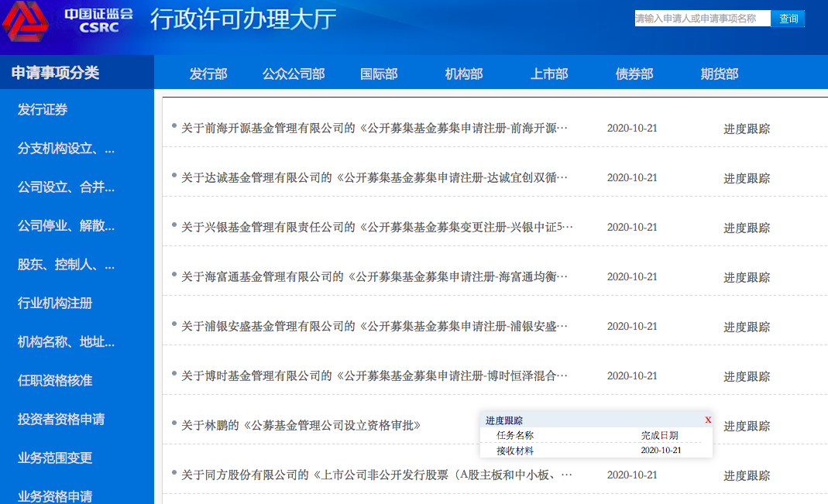Select the 期货部 tab
The width and height of the screenshot is (828, 504).
coord(720,74)
